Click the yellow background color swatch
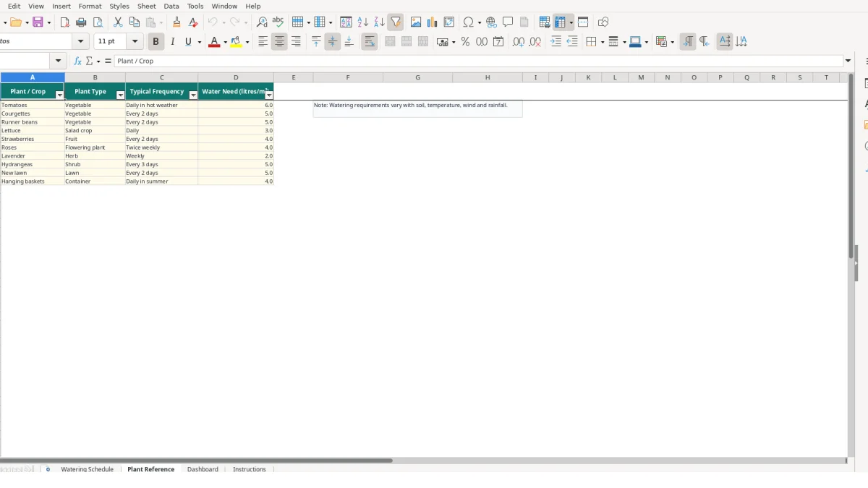Screen dimensions: 868x488 pyautogui.click(x=236, y=43)
